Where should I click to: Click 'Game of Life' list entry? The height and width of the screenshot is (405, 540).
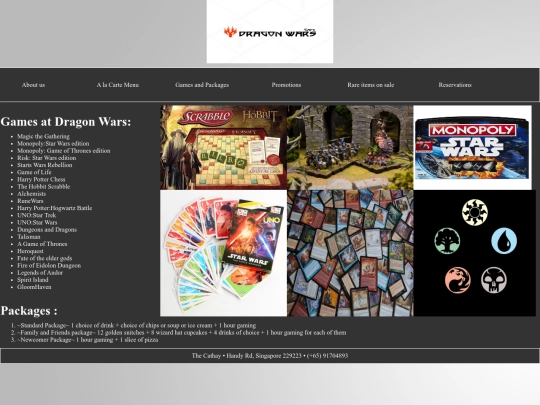pos(34,172)
